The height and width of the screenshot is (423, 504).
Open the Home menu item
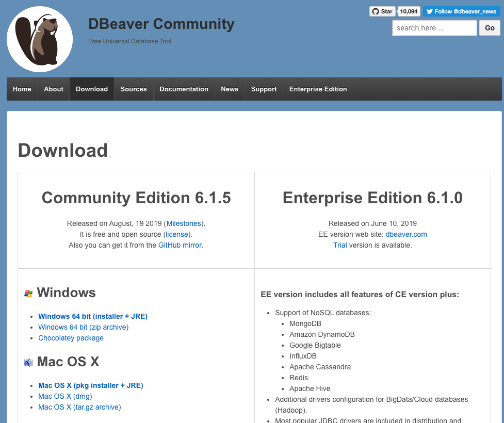click(22, 89)
